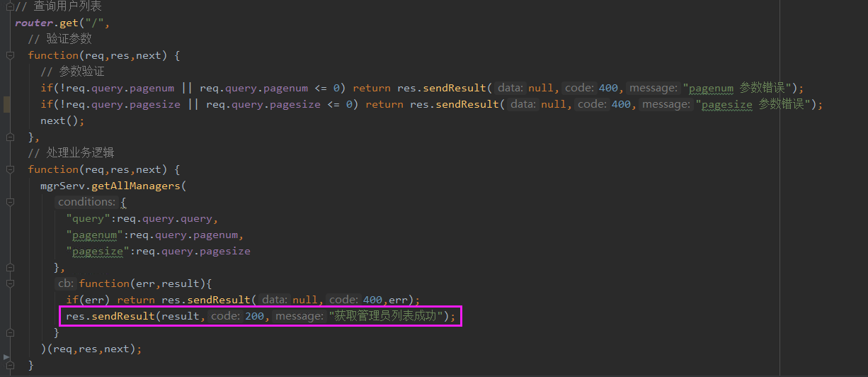Click the "pagesize 参数错误" string
Screen dimensions: 868x377
[753, 104]
